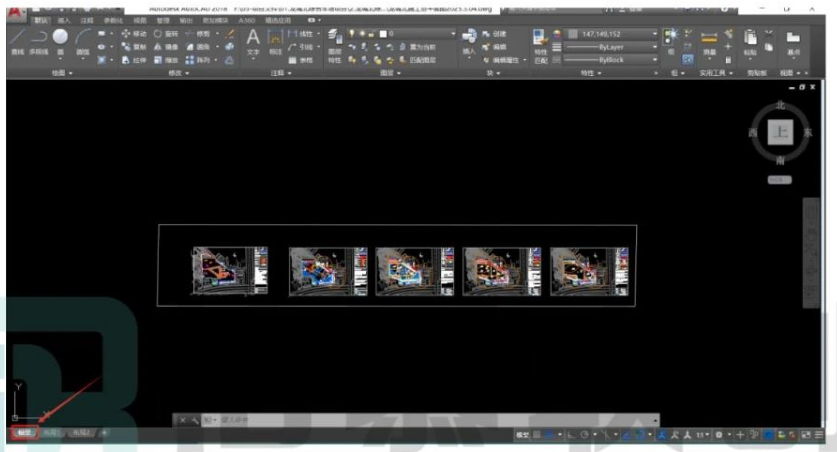The image size is (837, 452).
Task: Activate the Move (移动) command
Action: [x=134, y=34]
